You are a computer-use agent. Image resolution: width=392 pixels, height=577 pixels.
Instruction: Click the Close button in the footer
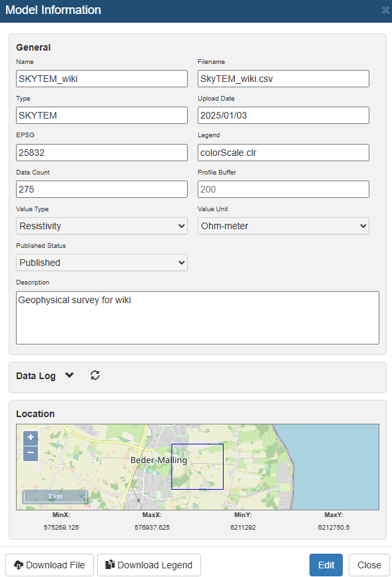tap(369, 565)
